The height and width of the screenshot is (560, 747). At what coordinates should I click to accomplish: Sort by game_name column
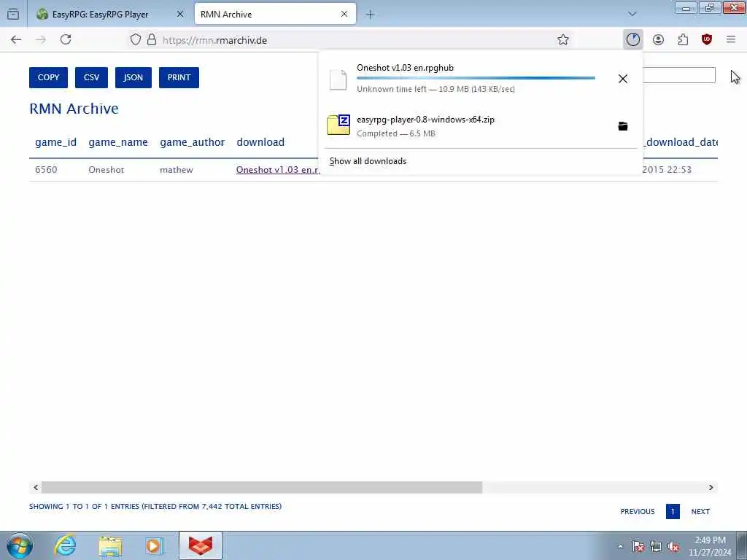tap(118, 142)
